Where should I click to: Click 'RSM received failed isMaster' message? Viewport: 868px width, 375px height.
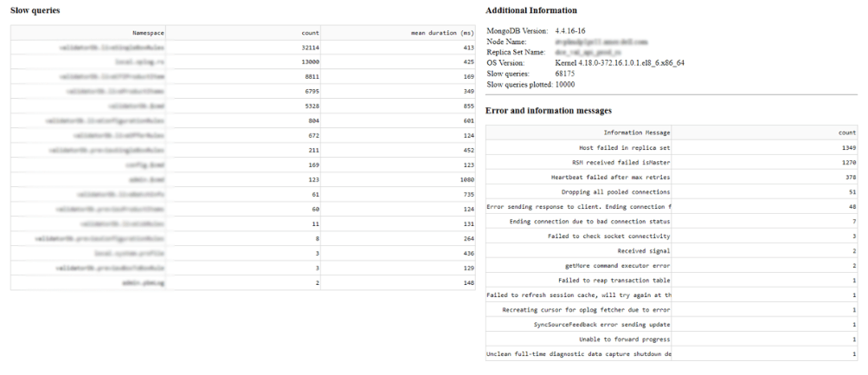[622, 162]
